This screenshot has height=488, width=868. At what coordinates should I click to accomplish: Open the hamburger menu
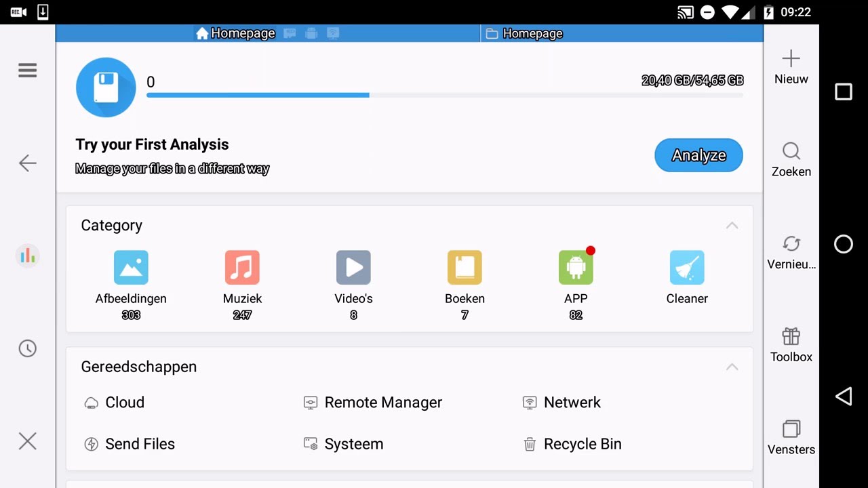coord(27,70)
